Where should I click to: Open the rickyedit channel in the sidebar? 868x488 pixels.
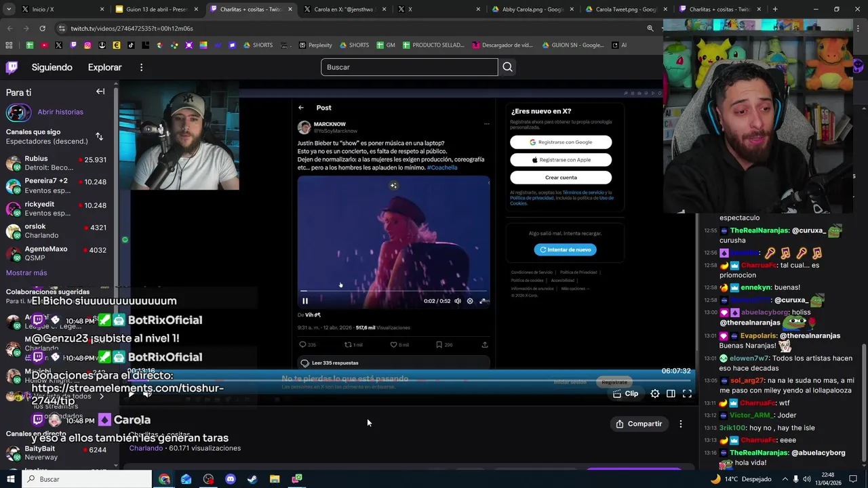(x=57, y=209)
